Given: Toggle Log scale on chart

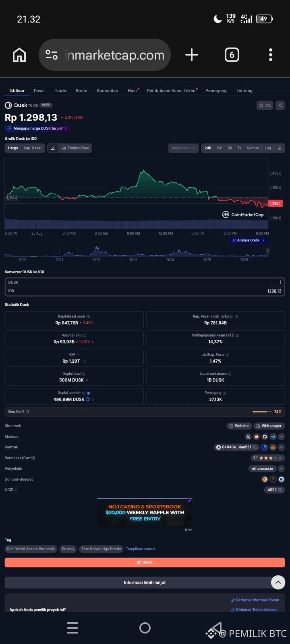Looking at the screenshot, I should coord(268,148).
